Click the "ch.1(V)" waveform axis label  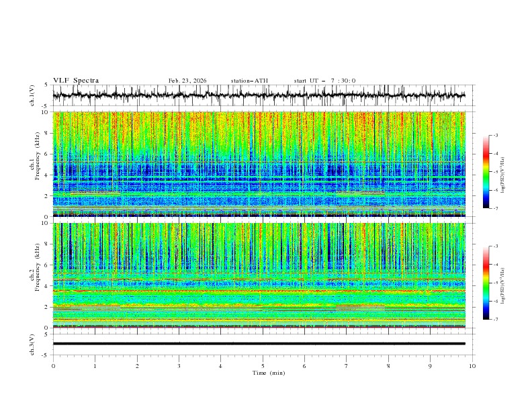click(x=32, y=95)
